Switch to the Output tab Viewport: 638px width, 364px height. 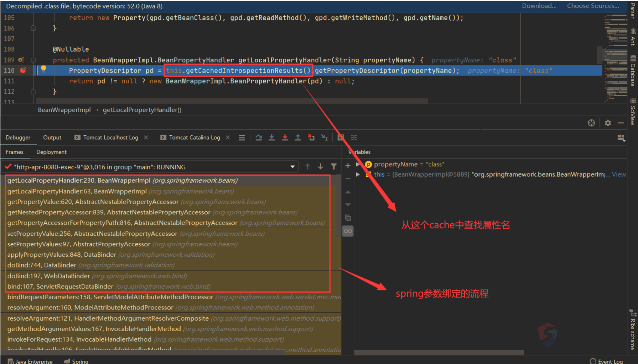[52, 137]
